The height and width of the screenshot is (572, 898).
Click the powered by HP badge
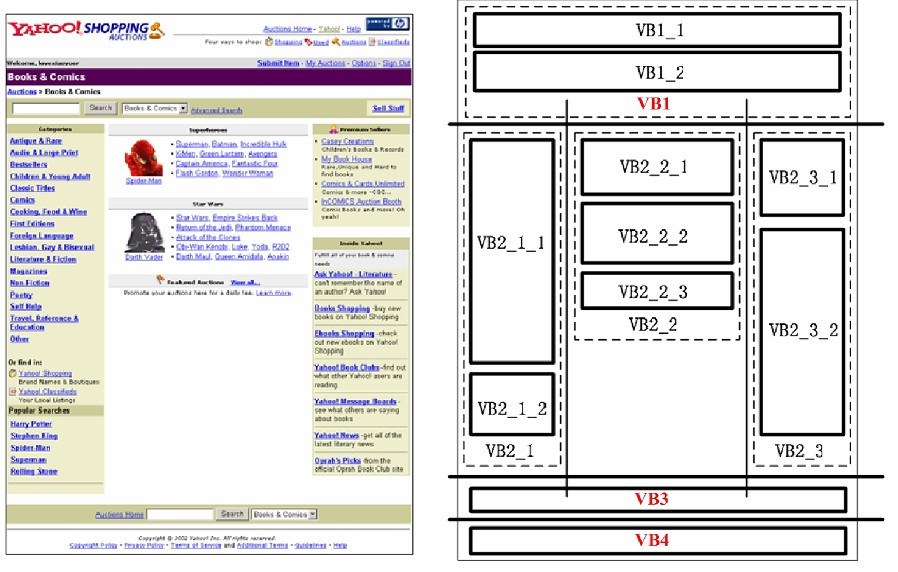point(387,23)
